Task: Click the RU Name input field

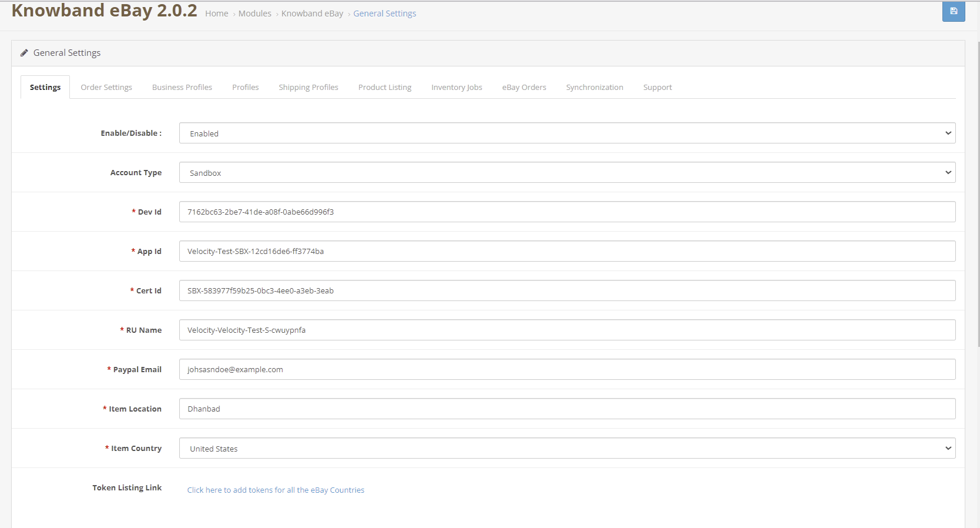Action: point(567,330)
